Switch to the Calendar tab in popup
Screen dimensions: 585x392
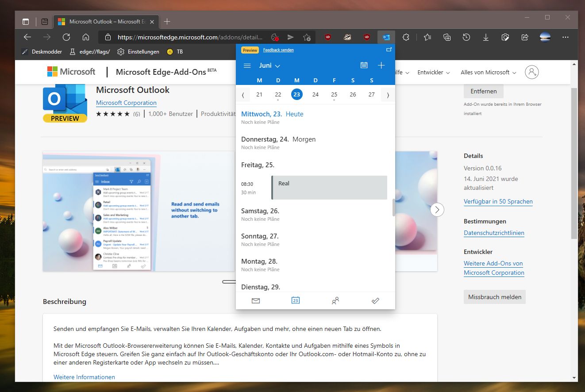296,301
